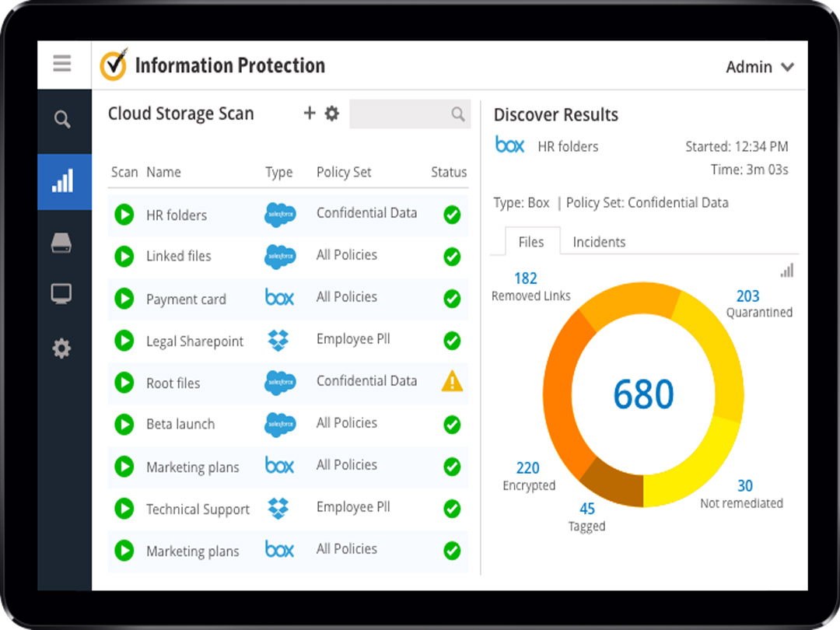Click Employee PII policy for Technical Support
Viewport: 840px width, 630px height.
(353, 507)
